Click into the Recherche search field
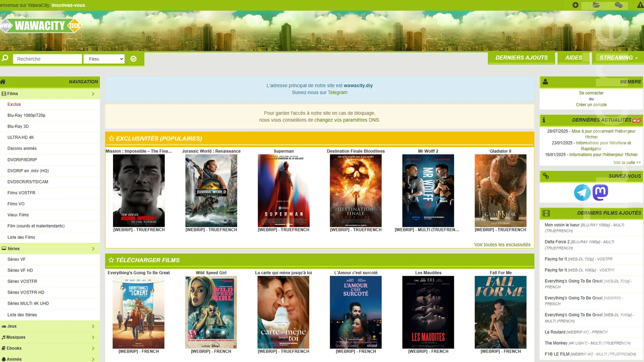 point(47,59)
